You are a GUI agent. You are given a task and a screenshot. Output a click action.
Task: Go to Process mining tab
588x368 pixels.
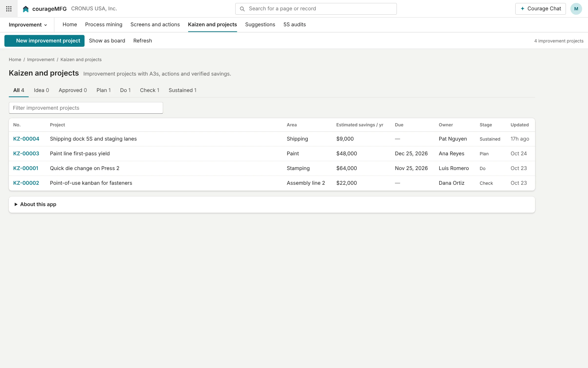click(104, 25)
